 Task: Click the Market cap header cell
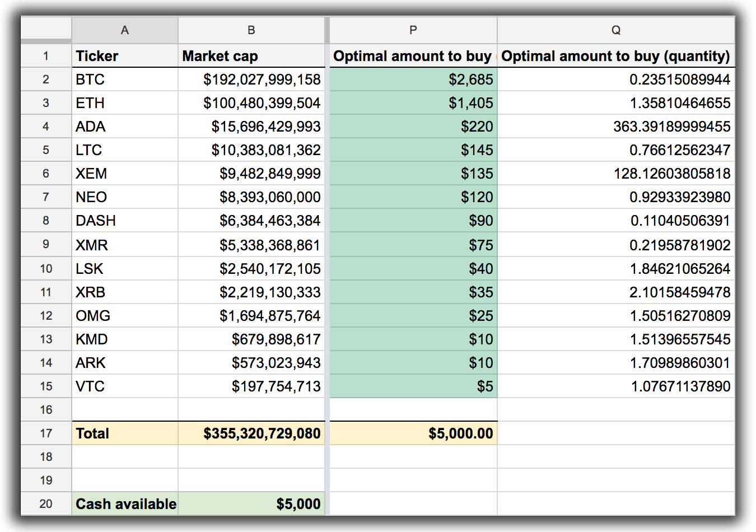251,56
